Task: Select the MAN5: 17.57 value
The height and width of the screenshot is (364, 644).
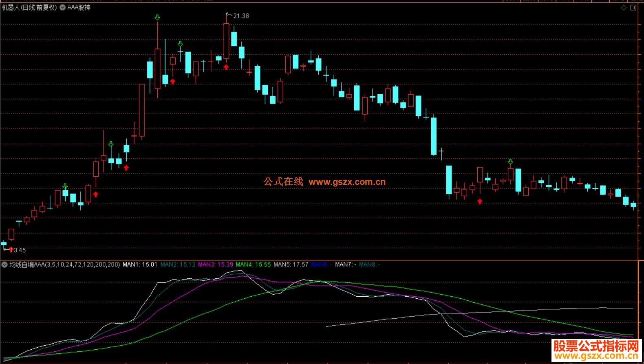Action: tap(291, 264)
